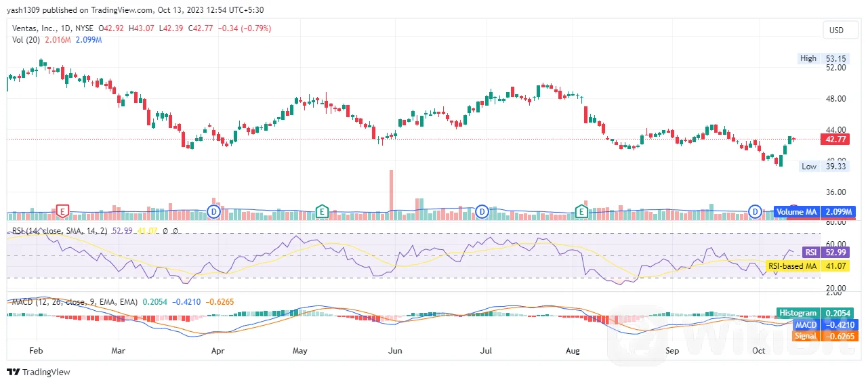Screen dimensions: 868x384
Task: Click the green Histogram value label
Action: pyautogui.click(x=797, y=313)
